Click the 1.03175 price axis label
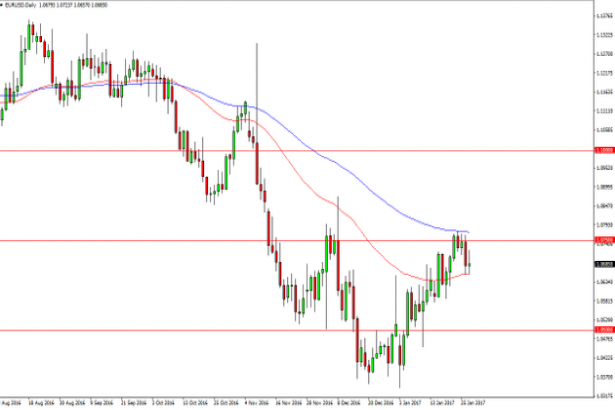Screen dimensions: 615x410 pos(604,396)
